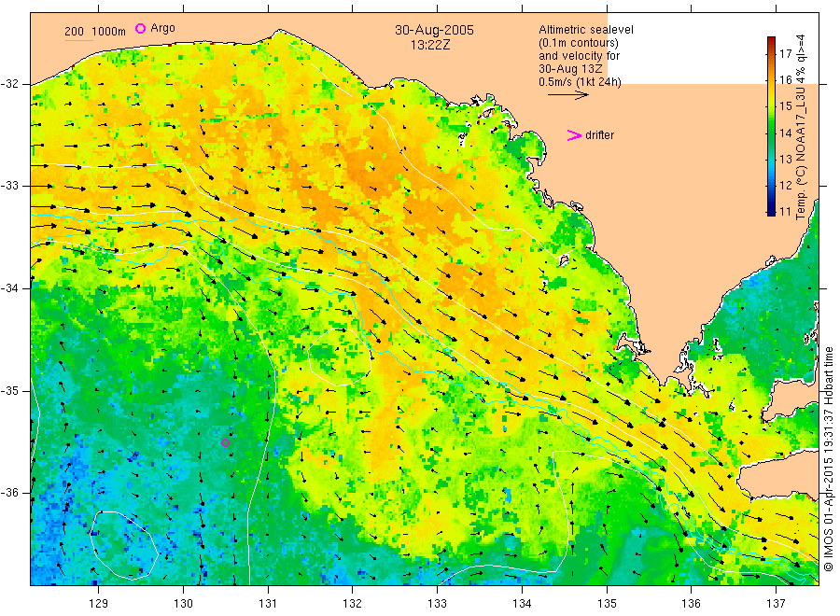Click the magenta drifter legend arrow marker

click(x=574, y=135)
